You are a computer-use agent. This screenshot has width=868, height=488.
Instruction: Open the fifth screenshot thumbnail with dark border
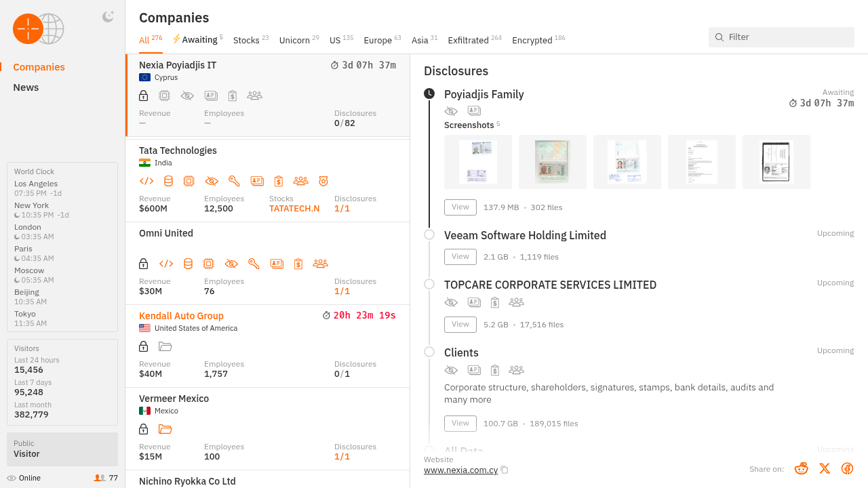[776, 162]
